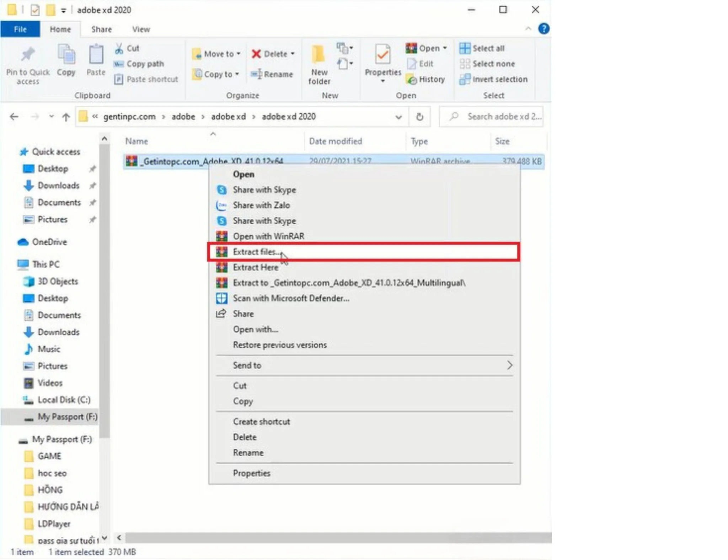
Task: Click the gentinpc.com breadcrumb
Action: [129, 117]
